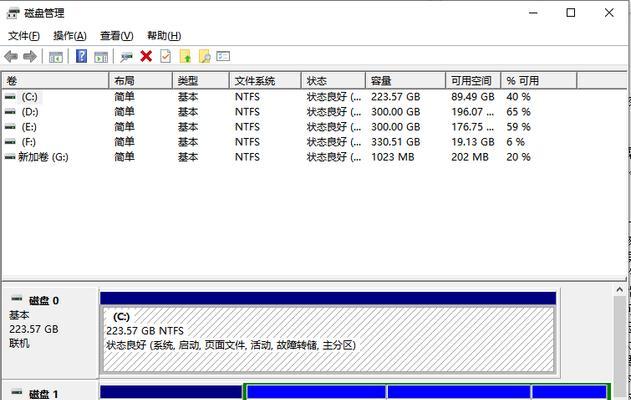This screenshot has height=400, width=631.
Task: Sort by the 布局 column header
Action: click(x=140, y=81)
